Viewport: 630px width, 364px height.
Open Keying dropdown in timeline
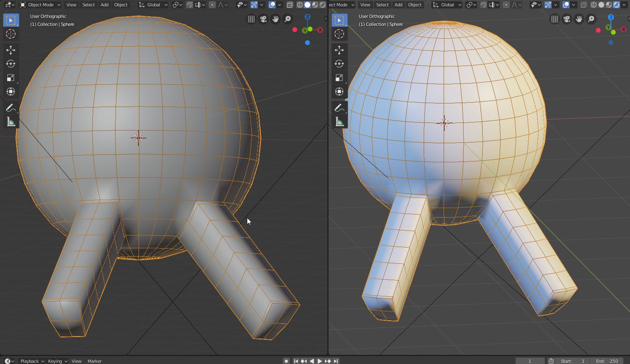click(57, 361)
